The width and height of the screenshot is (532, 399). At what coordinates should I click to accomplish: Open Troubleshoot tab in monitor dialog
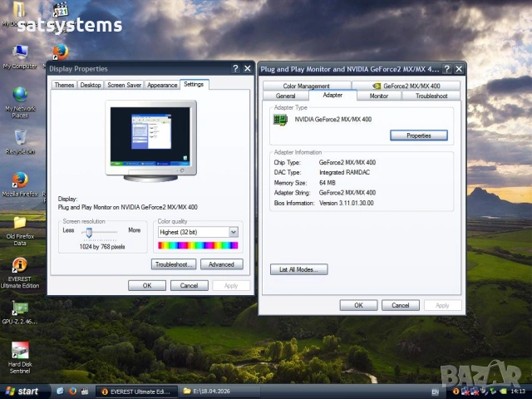pyautogui.click(x=431, y=96)
